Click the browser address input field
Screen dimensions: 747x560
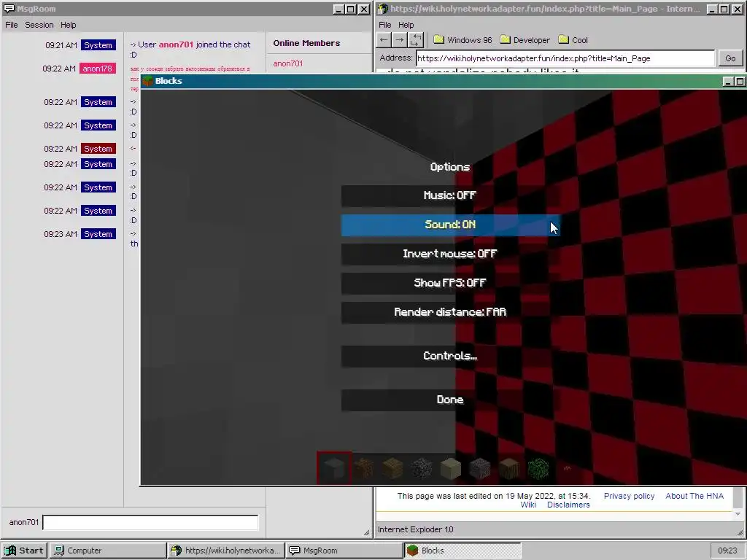tap(565, 58)
